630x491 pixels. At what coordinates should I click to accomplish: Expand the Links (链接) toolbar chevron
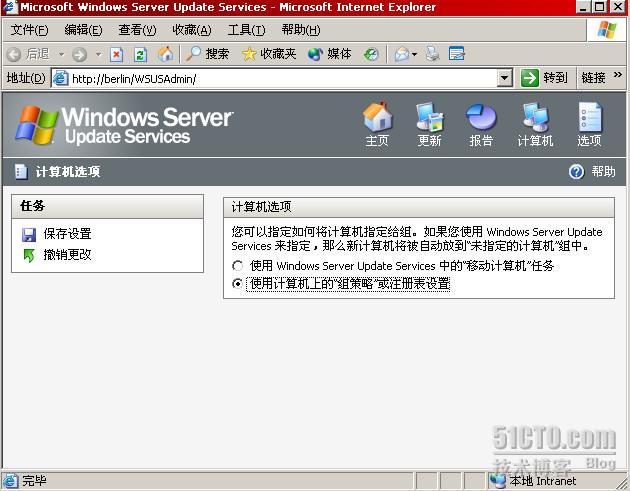point(618,75)
